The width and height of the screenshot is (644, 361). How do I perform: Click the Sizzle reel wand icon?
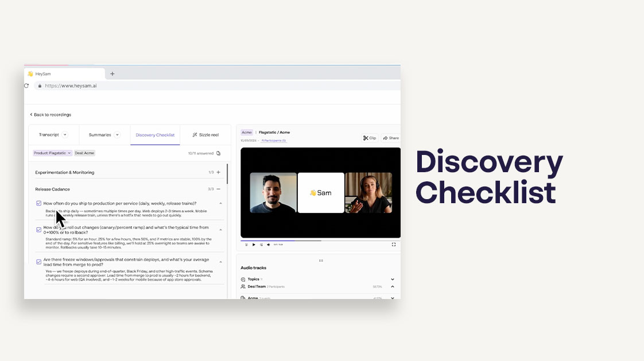click(x=195, y=135)
